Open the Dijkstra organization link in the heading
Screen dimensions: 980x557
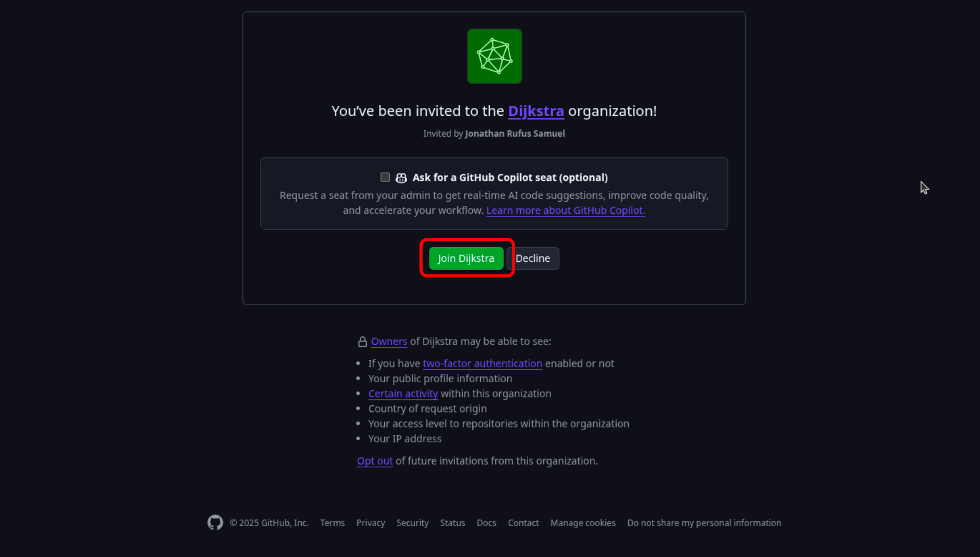click(x=536, y=111)
